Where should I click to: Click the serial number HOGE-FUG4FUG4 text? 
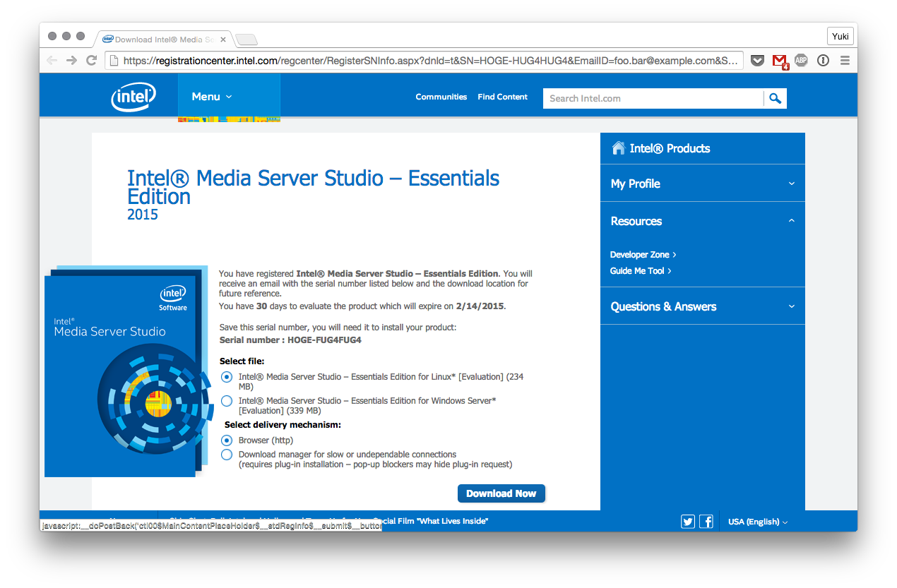point(324,340)
